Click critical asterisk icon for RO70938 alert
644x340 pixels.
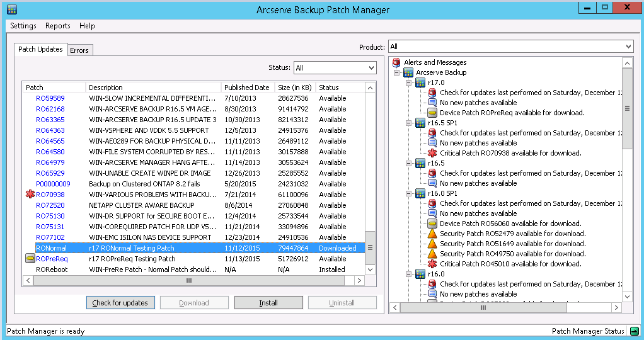(432, 153)
